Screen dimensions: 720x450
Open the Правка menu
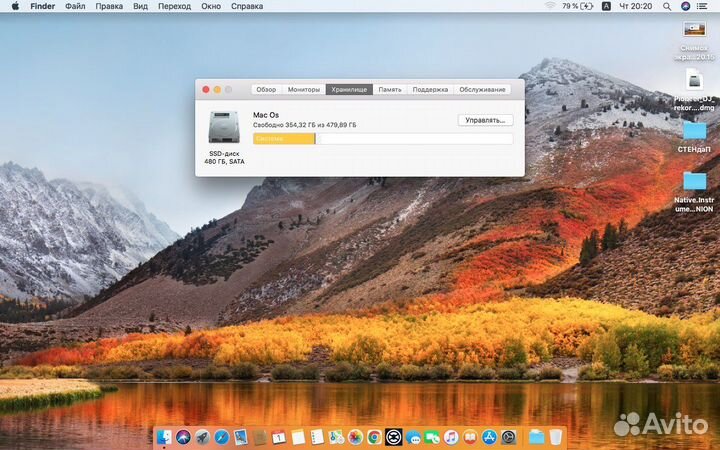(x=109, y=6)
